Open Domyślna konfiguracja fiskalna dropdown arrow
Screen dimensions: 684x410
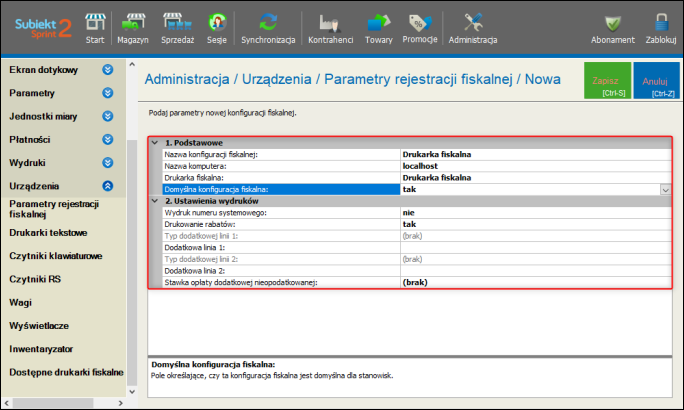(664, 188)
